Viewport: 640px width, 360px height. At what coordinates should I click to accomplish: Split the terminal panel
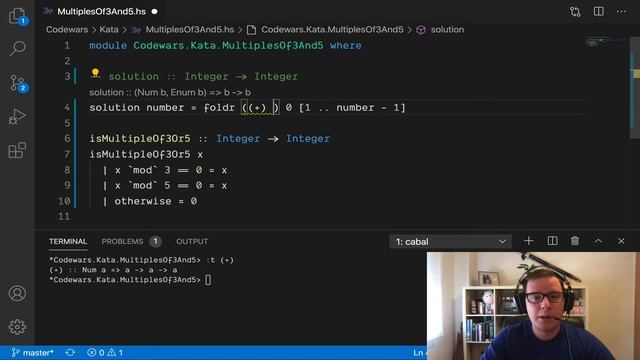tap(552, 241)
